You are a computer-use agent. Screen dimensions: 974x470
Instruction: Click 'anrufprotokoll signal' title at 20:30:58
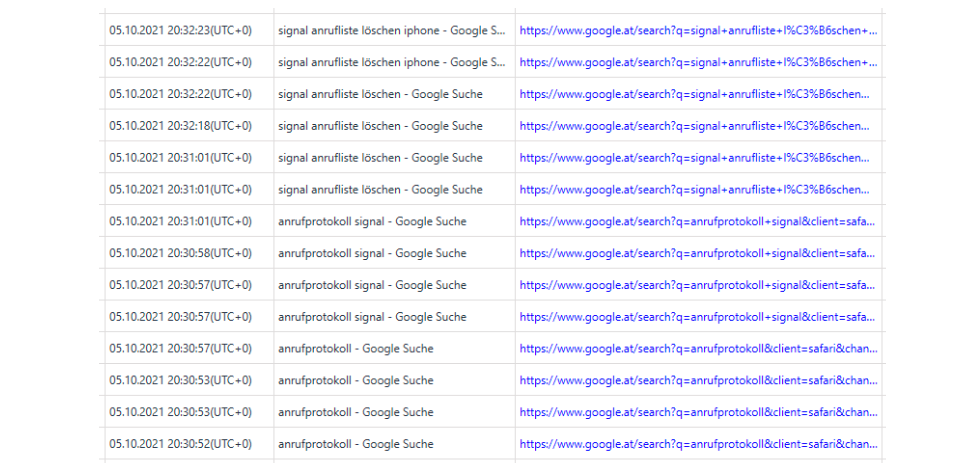point(372,253)
